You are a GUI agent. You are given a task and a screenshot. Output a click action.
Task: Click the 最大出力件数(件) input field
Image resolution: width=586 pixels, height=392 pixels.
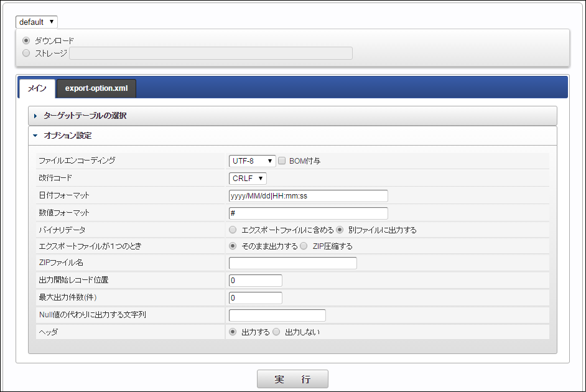[x=255, y=298]
